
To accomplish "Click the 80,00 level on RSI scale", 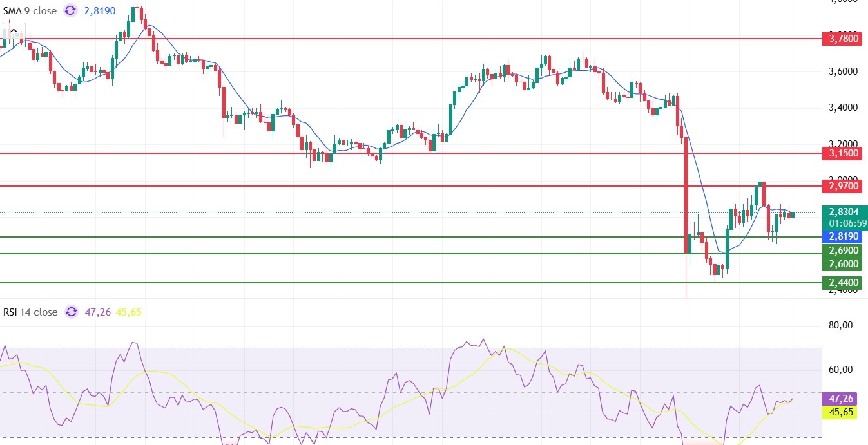I will click(x=840, y=326).
